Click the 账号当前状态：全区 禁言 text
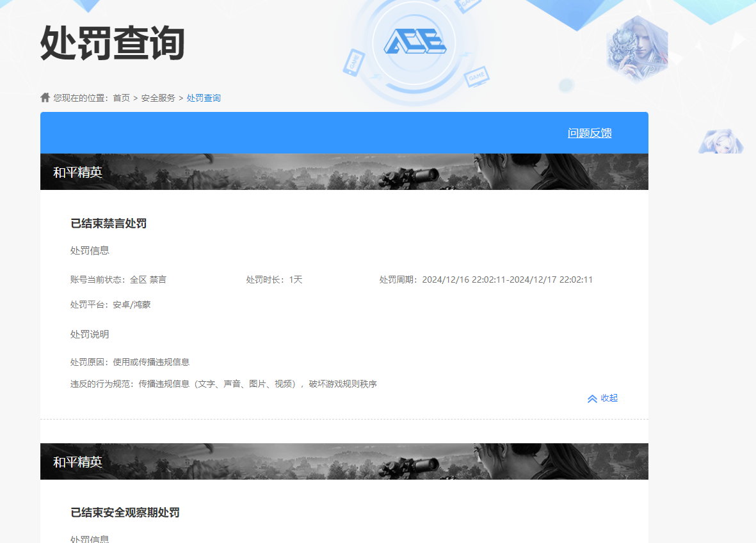This screenshot has width=756, height=543. point(118,279)
